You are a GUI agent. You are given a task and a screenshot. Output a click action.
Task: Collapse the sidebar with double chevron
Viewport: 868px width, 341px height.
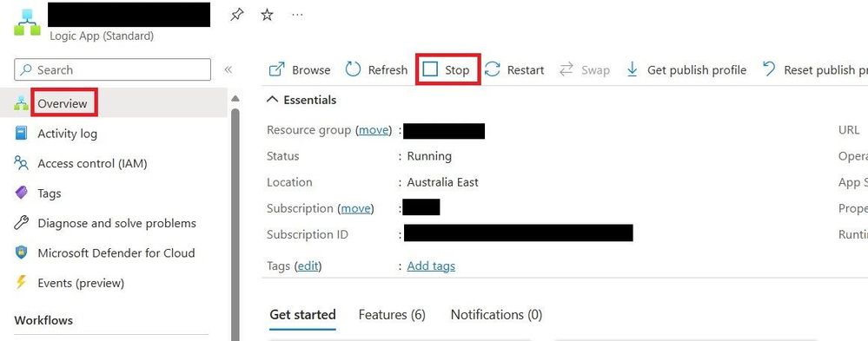click(x=228, y=69)
